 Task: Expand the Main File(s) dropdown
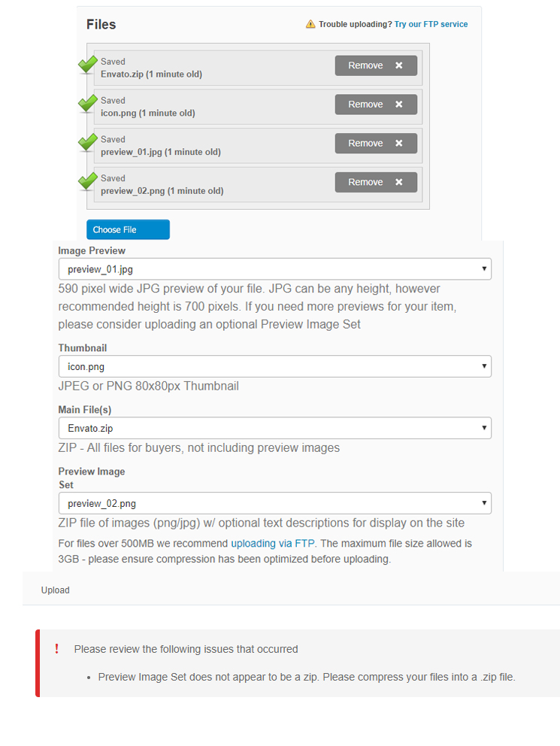[x=275, y=428]
